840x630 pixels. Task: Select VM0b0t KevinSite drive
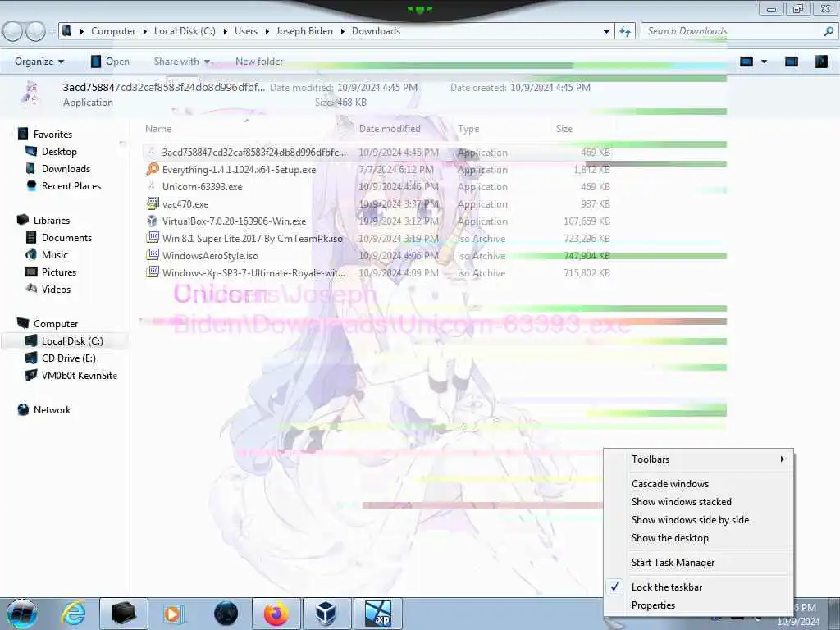[80, 375]
